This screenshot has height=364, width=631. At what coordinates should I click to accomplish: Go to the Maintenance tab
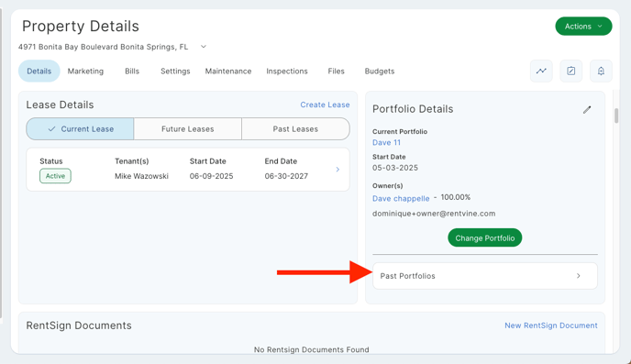(x=228, y=72)
